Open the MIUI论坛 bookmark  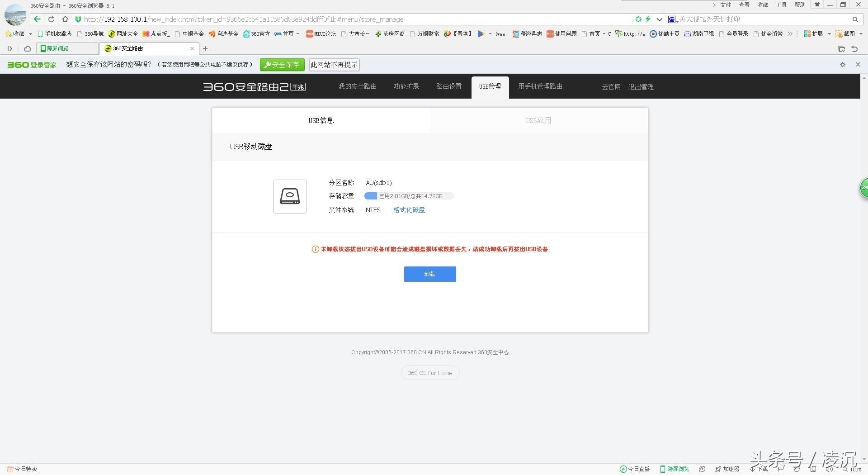pyautogui.click(x=321, y=33)
